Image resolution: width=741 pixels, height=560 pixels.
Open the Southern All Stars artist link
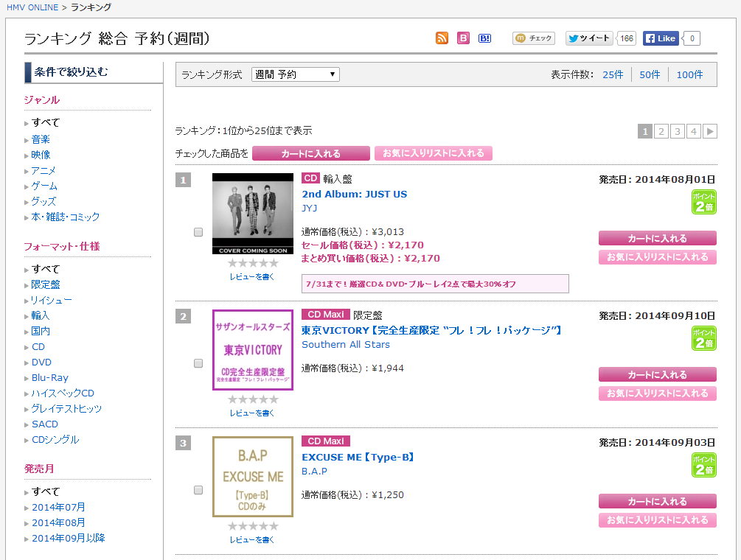click(x=346, y=344)
